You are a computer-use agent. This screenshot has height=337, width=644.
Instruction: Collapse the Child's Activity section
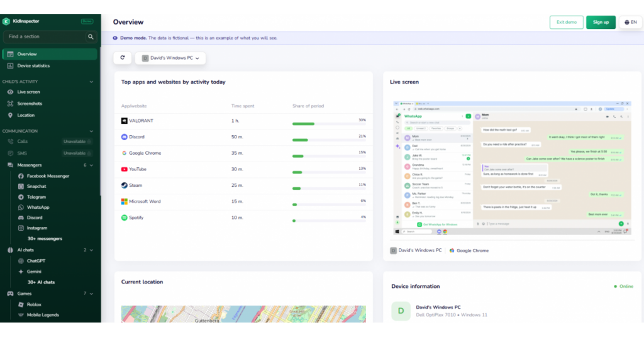(91, 82)
